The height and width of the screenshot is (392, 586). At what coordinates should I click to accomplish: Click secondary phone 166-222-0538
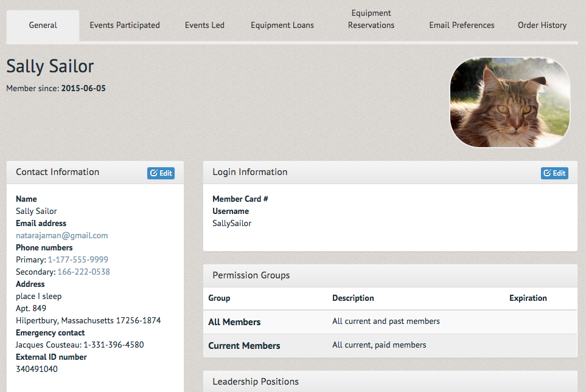[84, 272]
